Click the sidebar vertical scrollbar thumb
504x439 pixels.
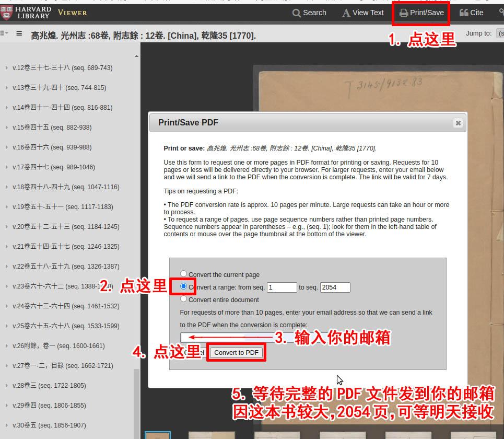point(137,402)
